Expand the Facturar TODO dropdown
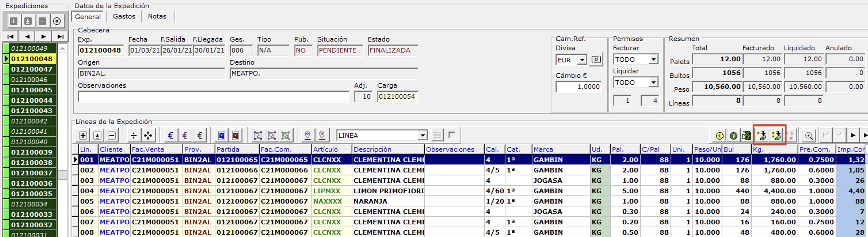This screenshot has width=868, height=237. pyautogui.click(x=653, y=59)
